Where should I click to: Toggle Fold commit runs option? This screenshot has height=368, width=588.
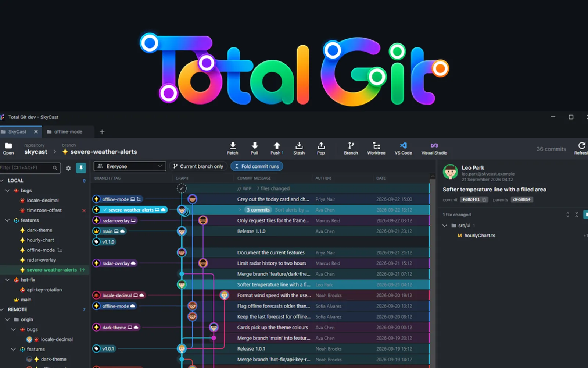pos(257,166)
